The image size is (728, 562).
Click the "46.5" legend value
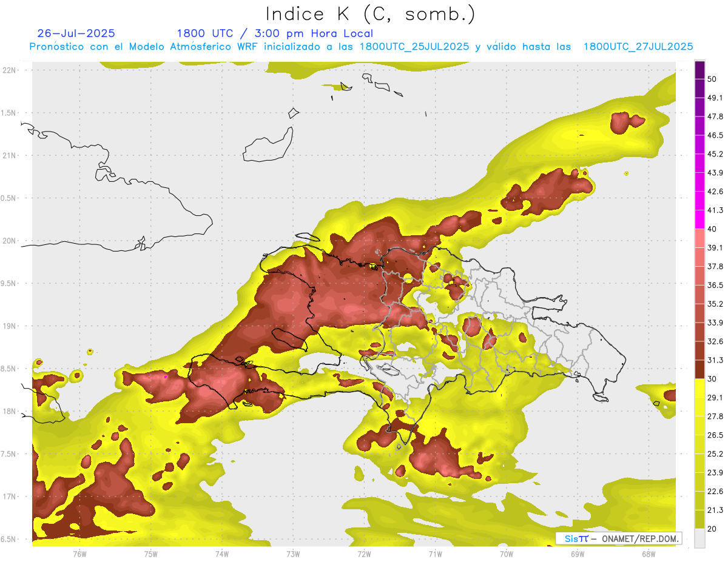pos(715,135)
